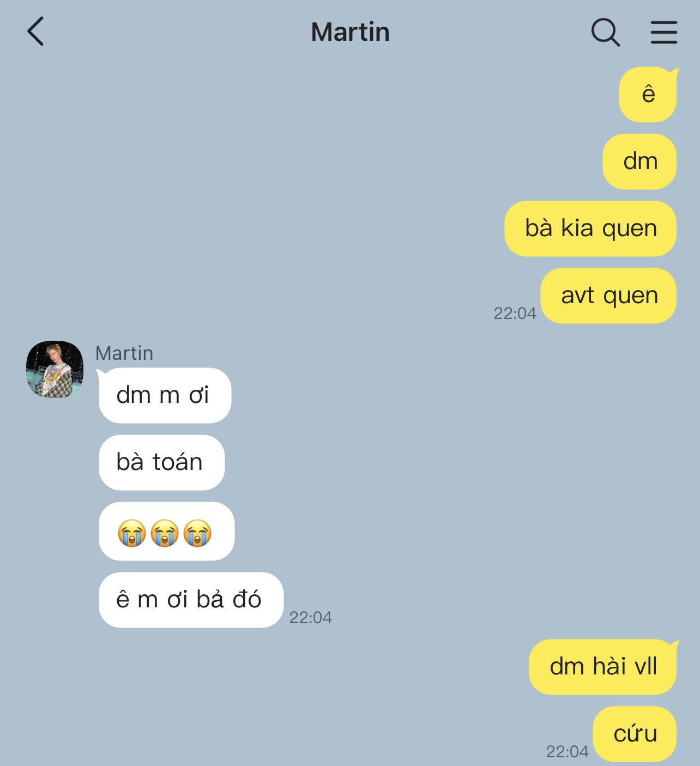The image size is (700, 766).
Task: Select the 'dm hài vll' message
Action: point(603,667)
